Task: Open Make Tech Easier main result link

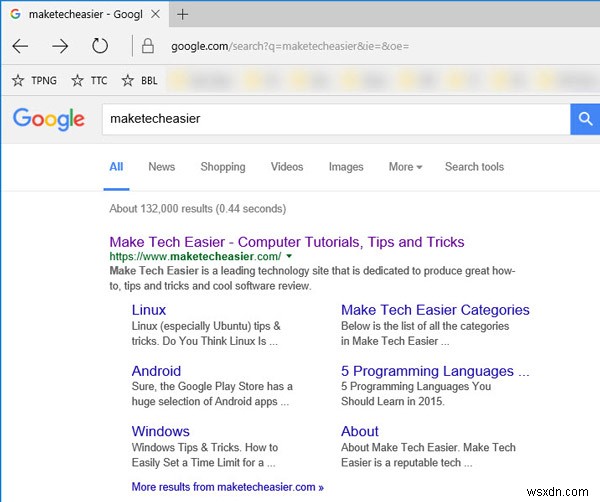Action: (x=287, y=242)
